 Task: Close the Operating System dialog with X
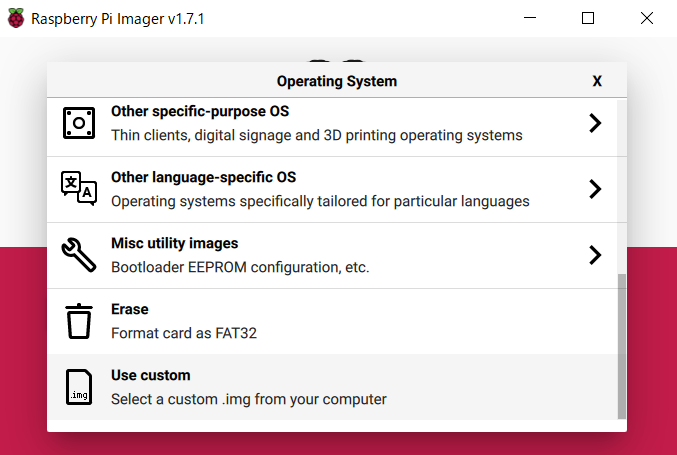point(597,81)
